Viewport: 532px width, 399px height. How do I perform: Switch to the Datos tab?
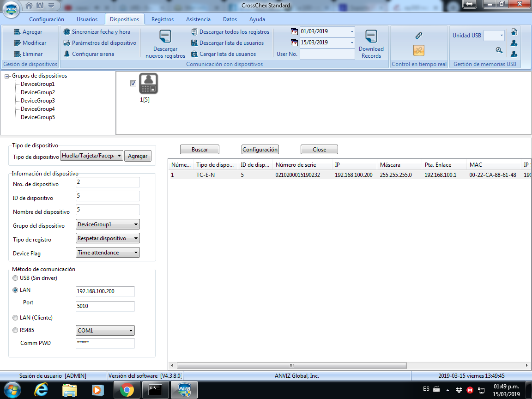click(x=230, y=19)
